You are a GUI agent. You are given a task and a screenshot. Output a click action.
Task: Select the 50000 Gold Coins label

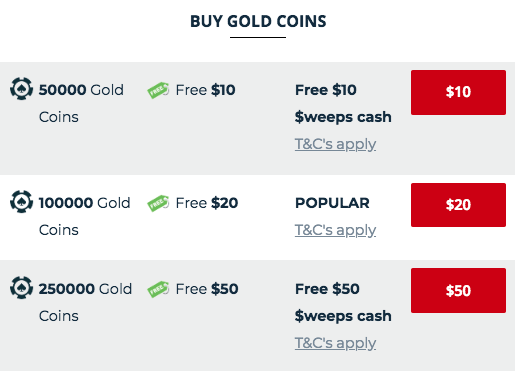pyautogui.click(x=81, y=103)
